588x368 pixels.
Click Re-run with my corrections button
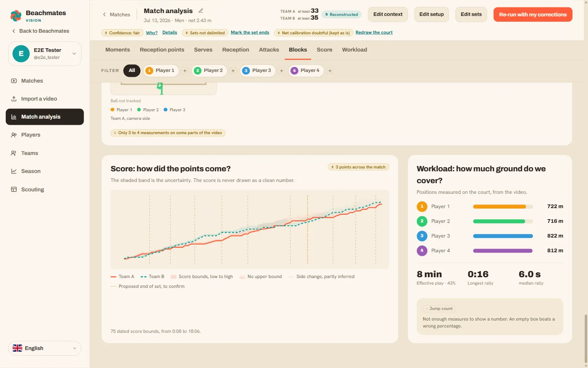[533, 14]
